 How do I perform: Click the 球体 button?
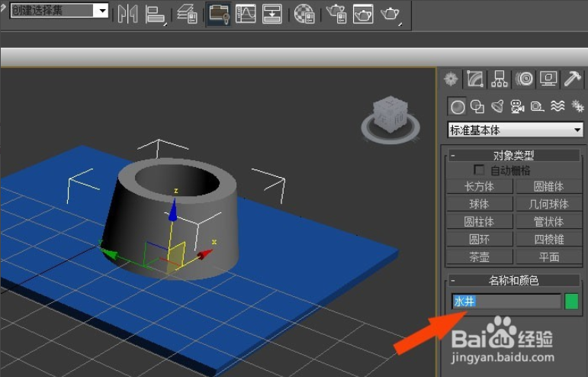click(x=479, y=204)
